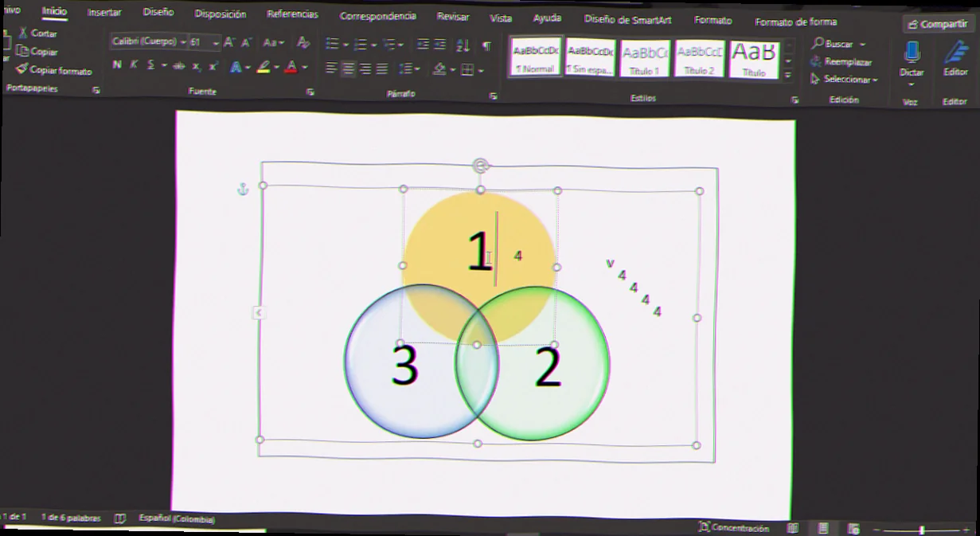980x536 pixels.
Task: Switch to Concentración focus mode
Action: [x=734, y=527]
